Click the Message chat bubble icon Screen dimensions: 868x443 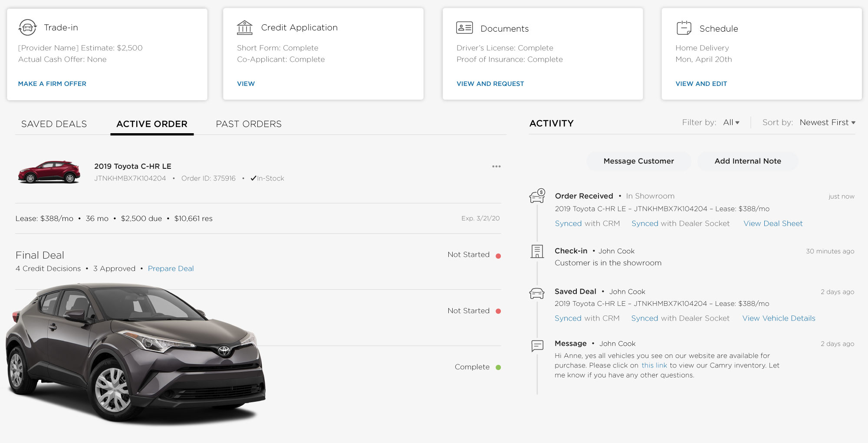[x=537, y=346]
